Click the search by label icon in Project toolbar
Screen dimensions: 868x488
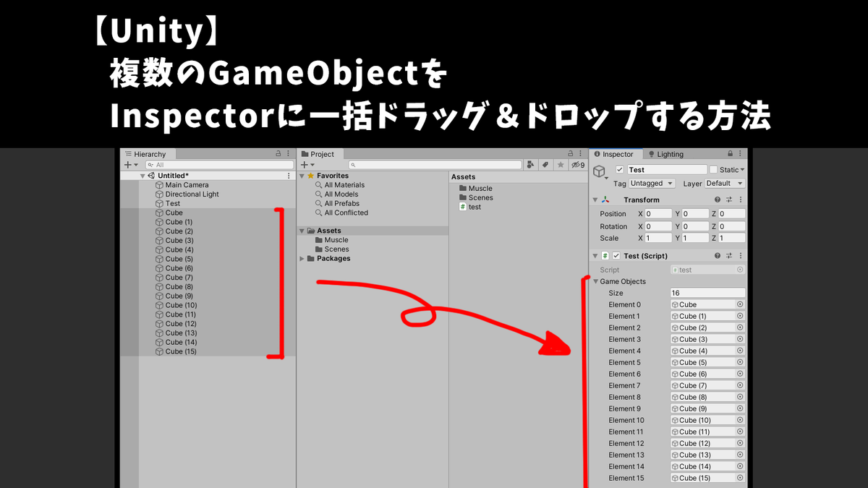(x=545, y=164)
